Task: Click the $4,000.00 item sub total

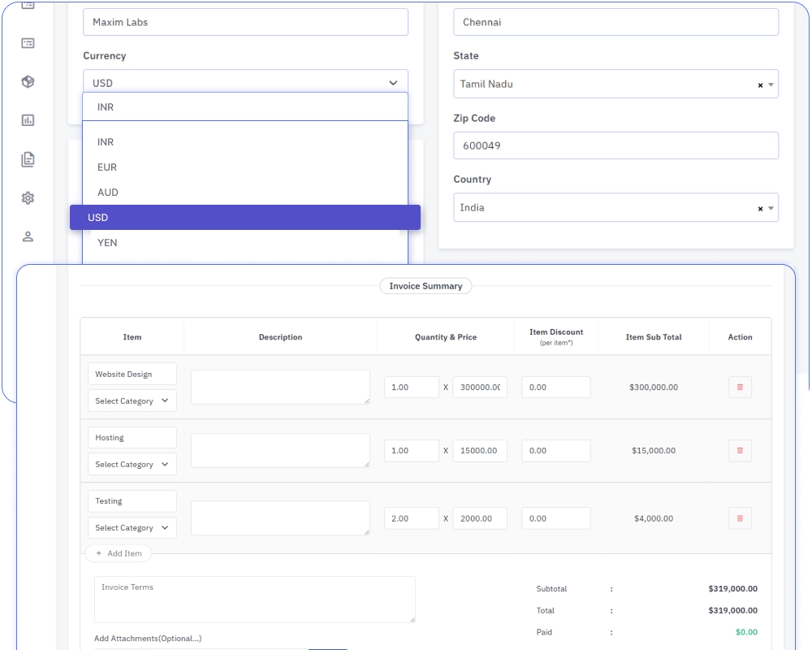Action: point(654,518)
